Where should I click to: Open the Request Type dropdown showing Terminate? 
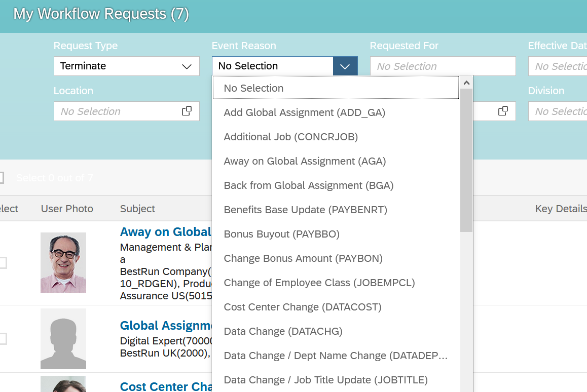click(127, 66)
